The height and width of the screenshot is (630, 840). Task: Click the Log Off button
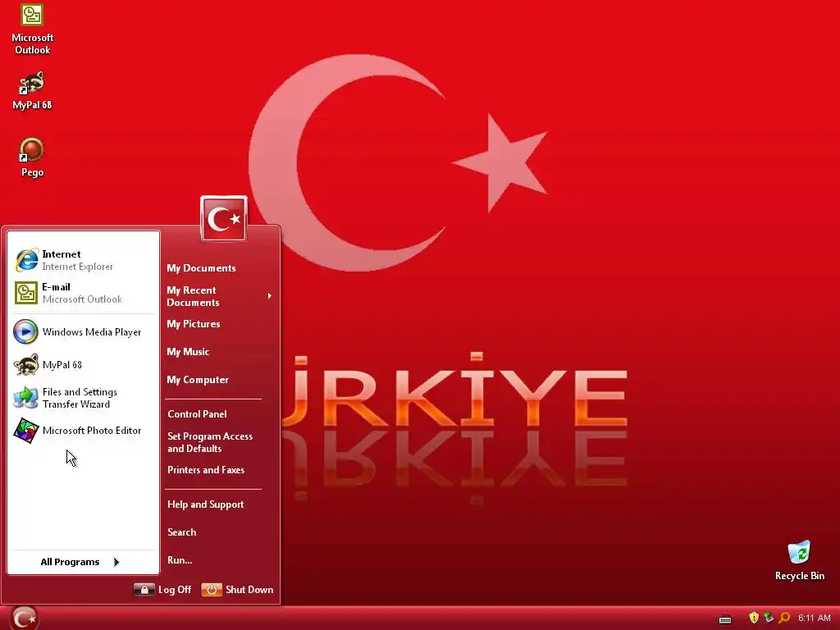162,590
